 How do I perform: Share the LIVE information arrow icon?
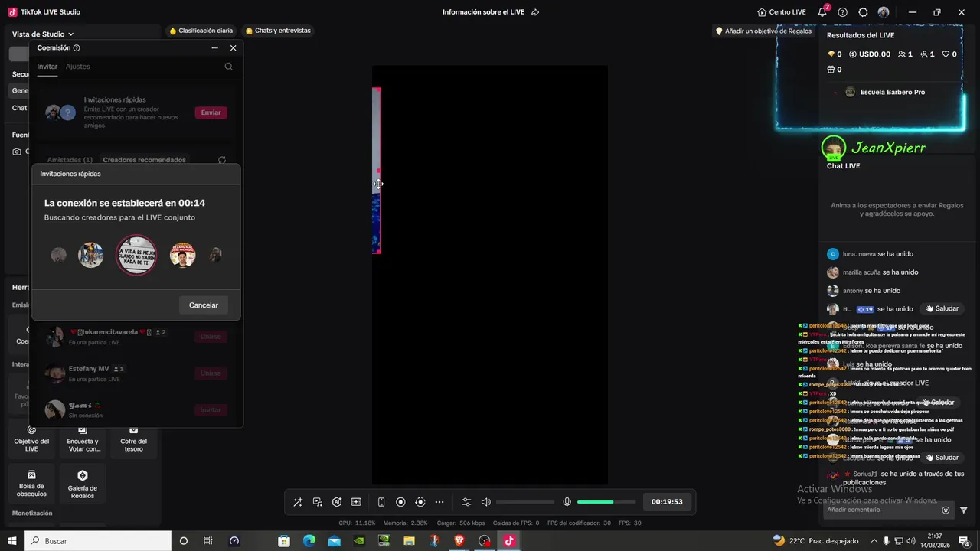point(535,12)
